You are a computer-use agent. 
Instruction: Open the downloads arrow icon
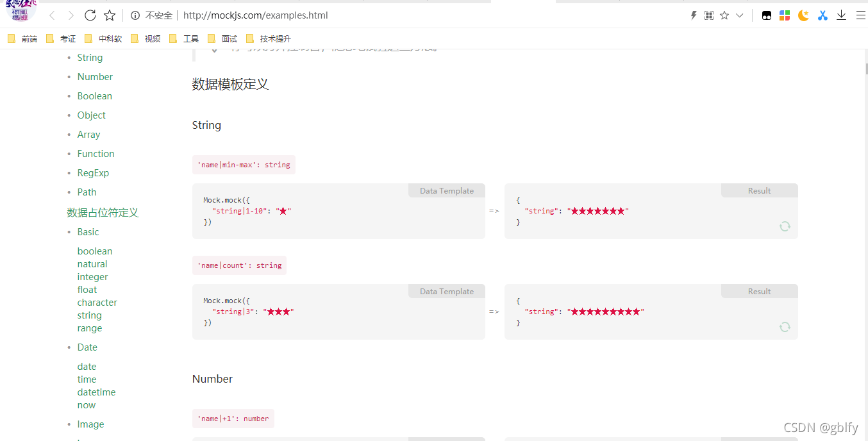point(842,15)
